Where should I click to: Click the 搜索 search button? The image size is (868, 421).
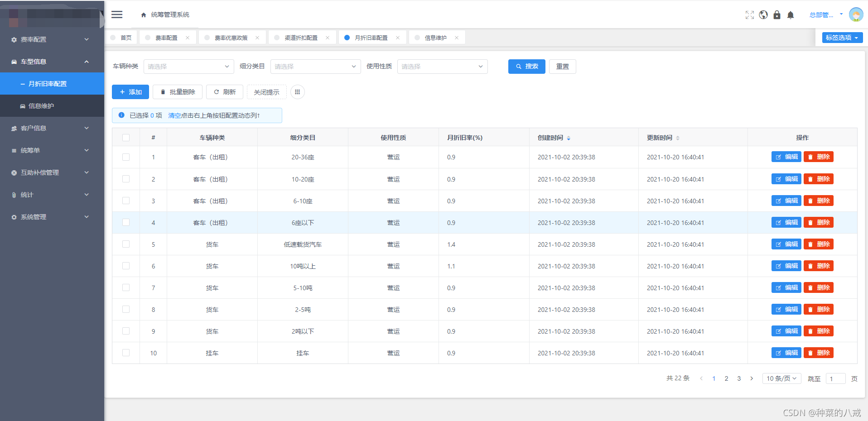526,67
